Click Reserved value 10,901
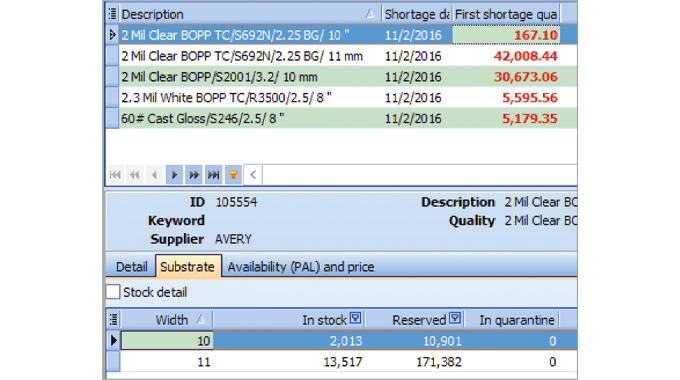Image resolution: width=680 pixels, height=380 pixels. [442, 341]
